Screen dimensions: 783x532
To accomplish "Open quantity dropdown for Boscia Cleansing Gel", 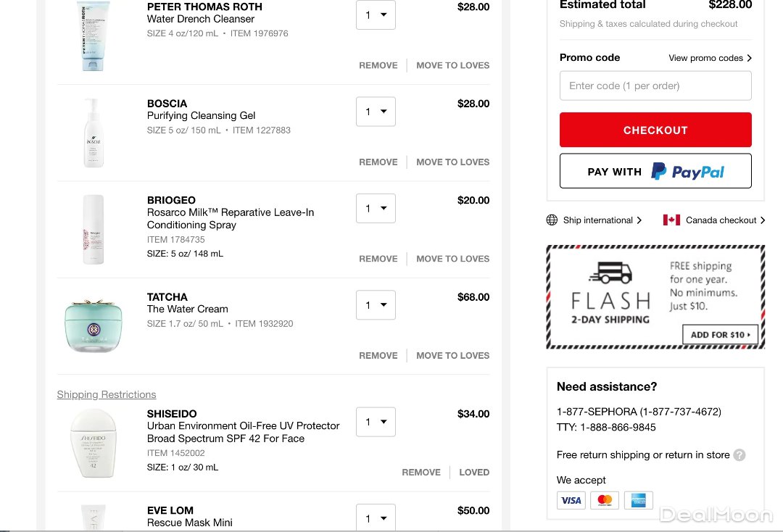I will 376,112.
